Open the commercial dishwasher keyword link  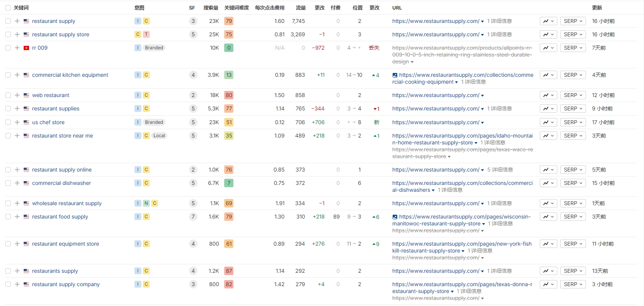(x=61, y=183)
